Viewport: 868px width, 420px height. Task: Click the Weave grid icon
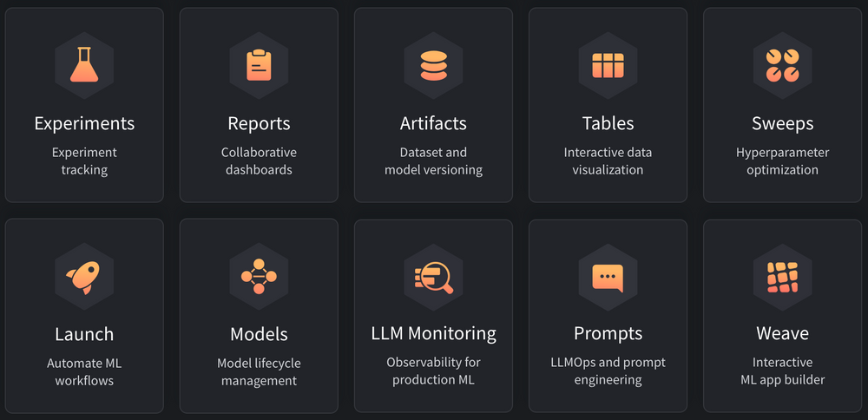[x=782, y=276]
